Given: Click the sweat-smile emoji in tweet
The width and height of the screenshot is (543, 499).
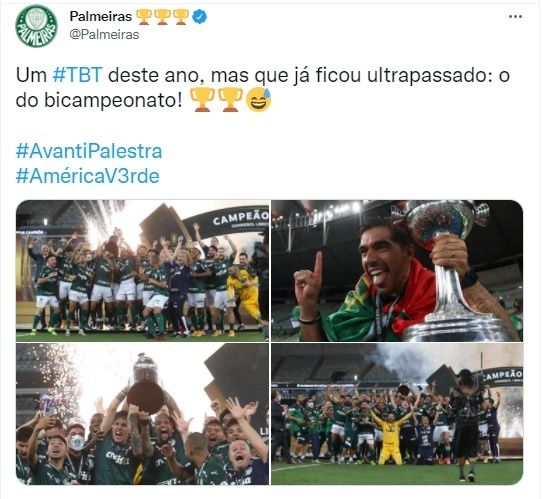Looking at the screenshot, I should tap(258, 100).
